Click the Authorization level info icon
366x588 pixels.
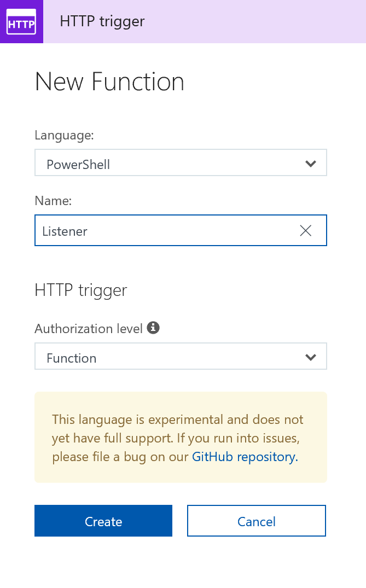tap(154, 328)
